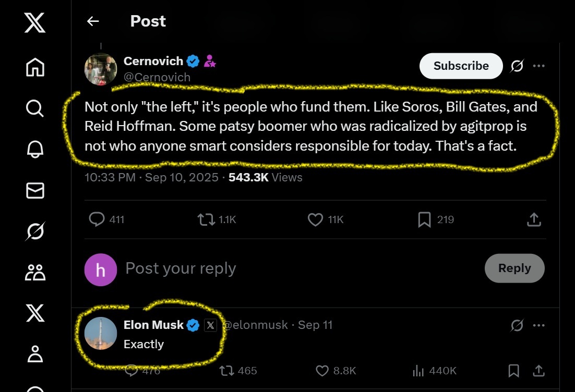Screen dimensions: 575x392
Task: Open Communities from the left sidebar
Action: pyautogui.click(x=35, y=272)
